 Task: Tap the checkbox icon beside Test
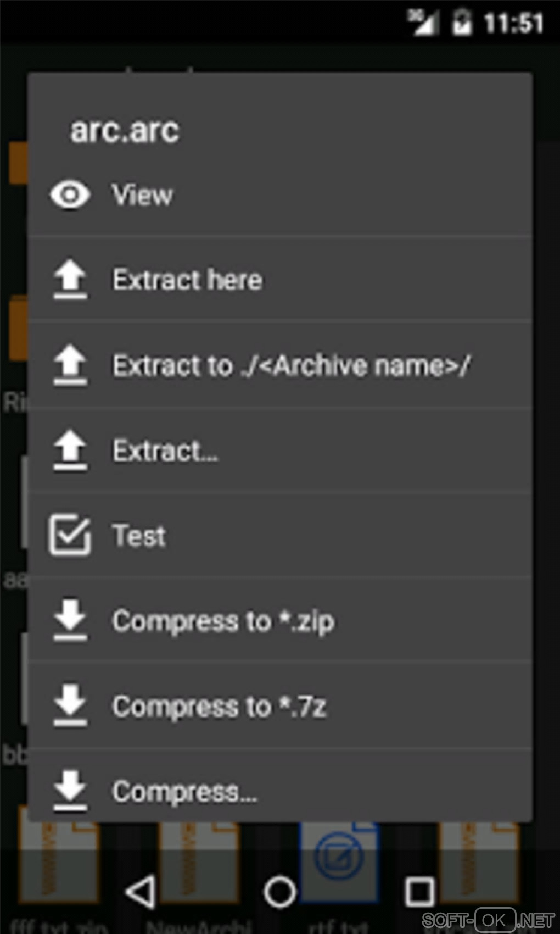tap(70, 535)
